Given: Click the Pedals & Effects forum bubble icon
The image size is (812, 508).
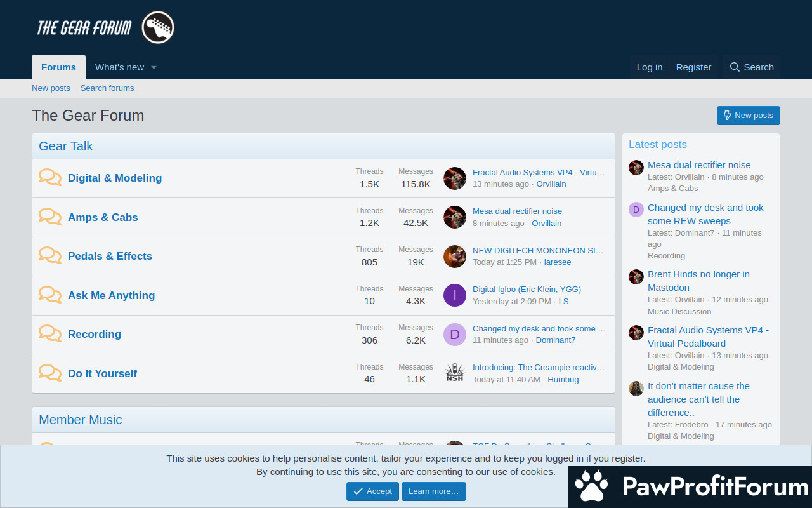Looking at the screenshot, I should (x=50, y=256).
